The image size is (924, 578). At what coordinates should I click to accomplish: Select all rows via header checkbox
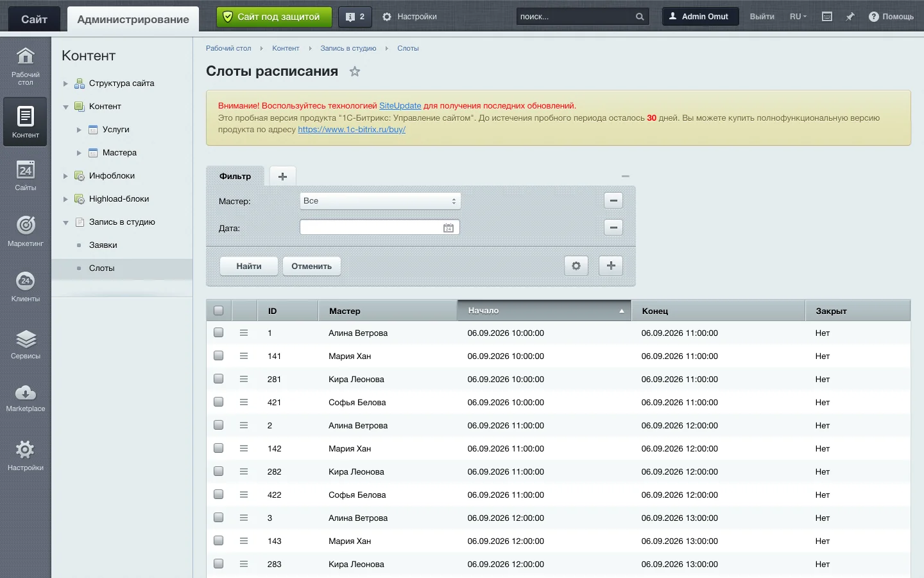pos(219,311)
